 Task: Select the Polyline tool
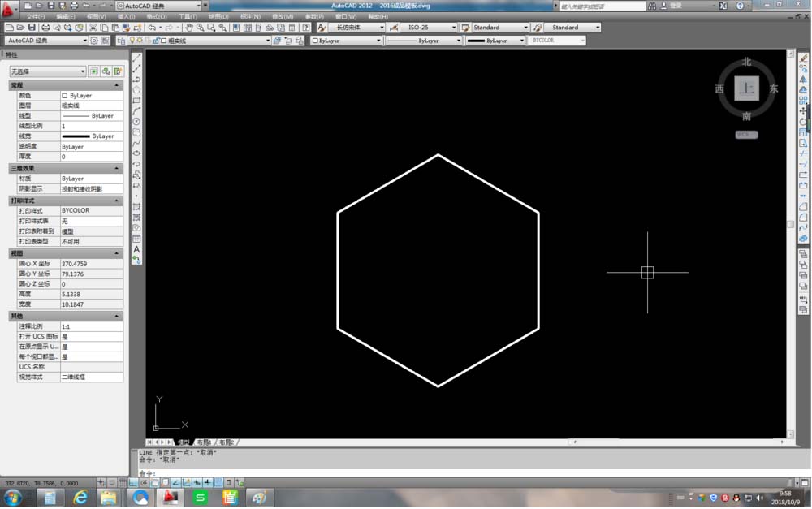[136, 80]
